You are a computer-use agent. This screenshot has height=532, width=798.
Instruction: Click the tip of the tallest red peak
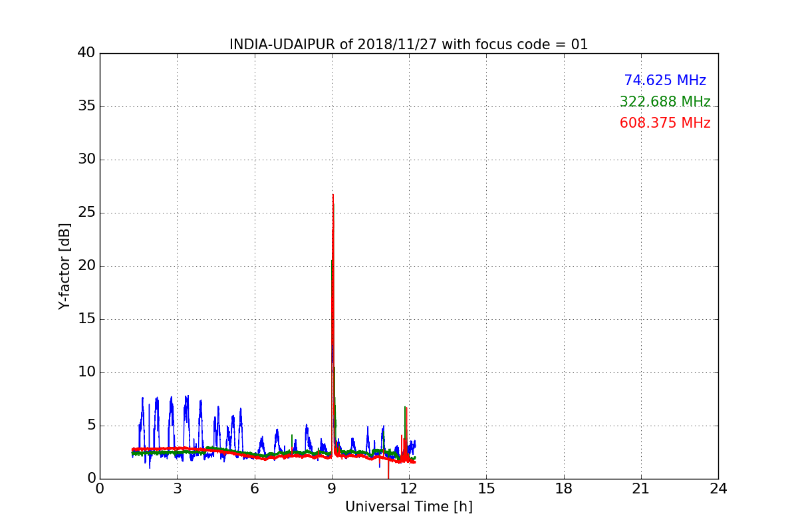332,196
